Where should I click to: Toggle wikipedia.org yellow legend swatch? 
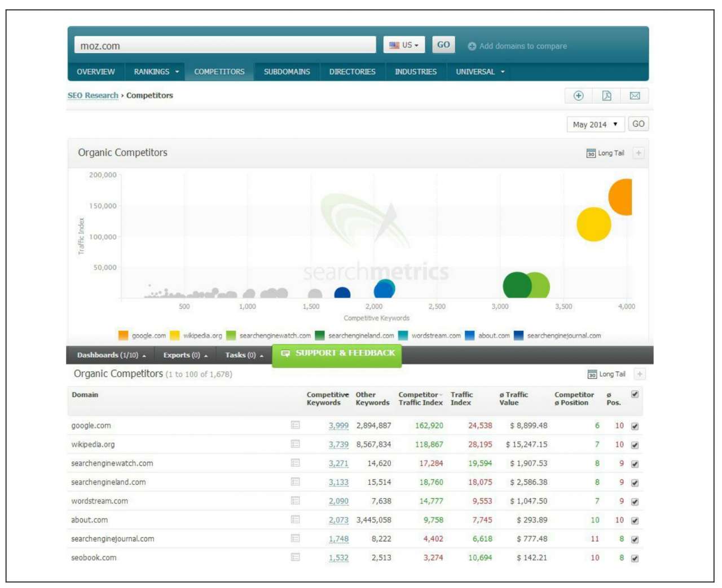175,335
